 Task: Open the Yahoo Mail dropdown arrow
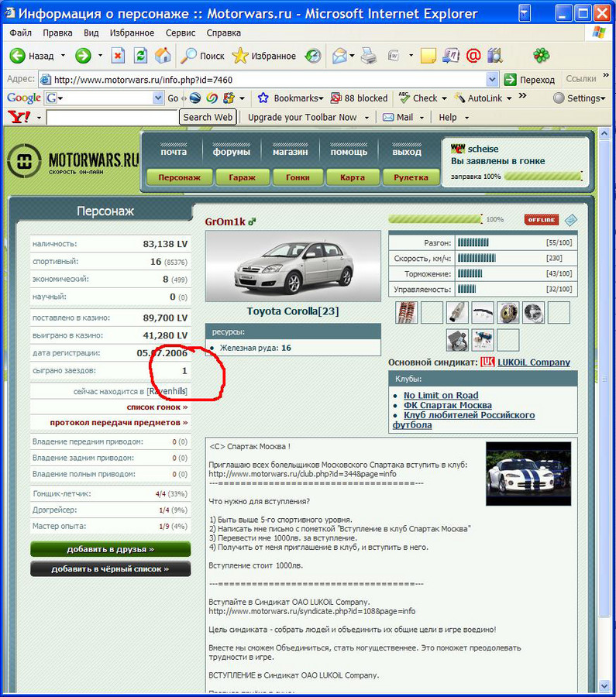[x=422, y=118]
